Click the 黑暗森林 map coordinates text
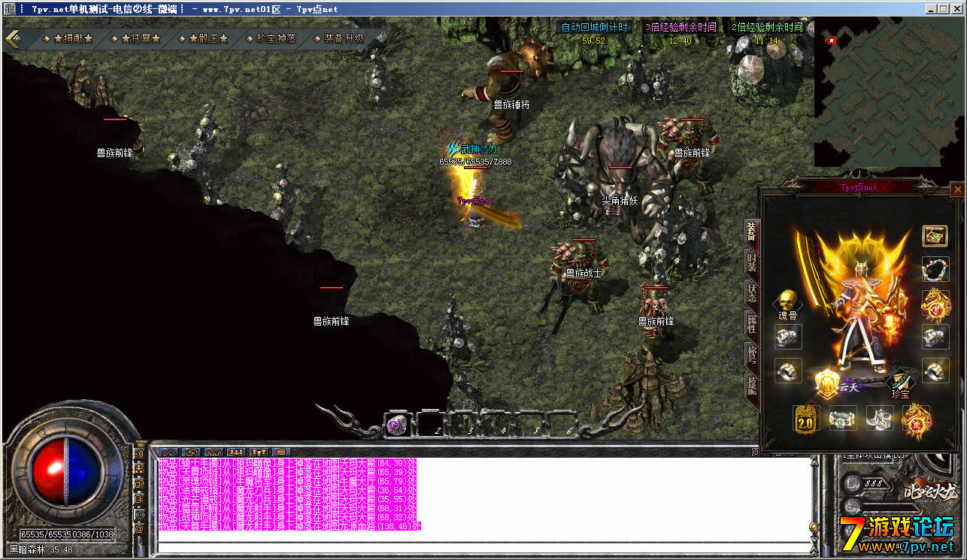967x560 pixels. tap(41, 549)
